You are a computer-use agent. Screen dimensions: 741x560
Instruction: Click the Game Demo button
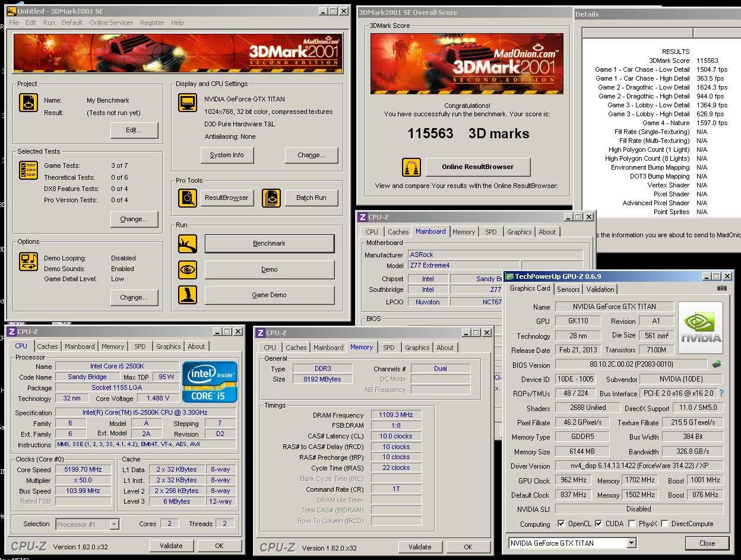(x=270, y=295)
